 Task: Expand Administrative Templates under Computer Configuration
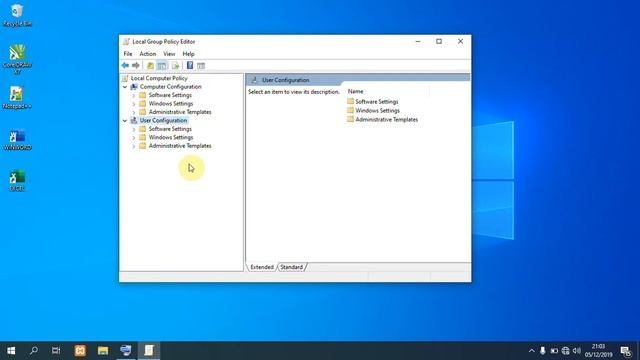click(134, 112)
